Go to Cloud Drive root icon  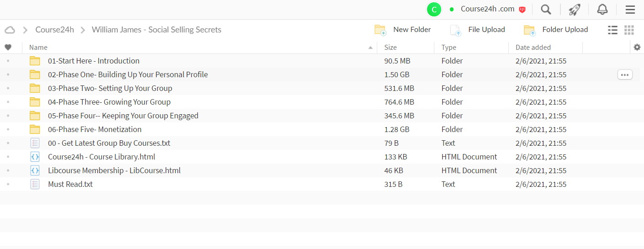click(x=10, y=30)
